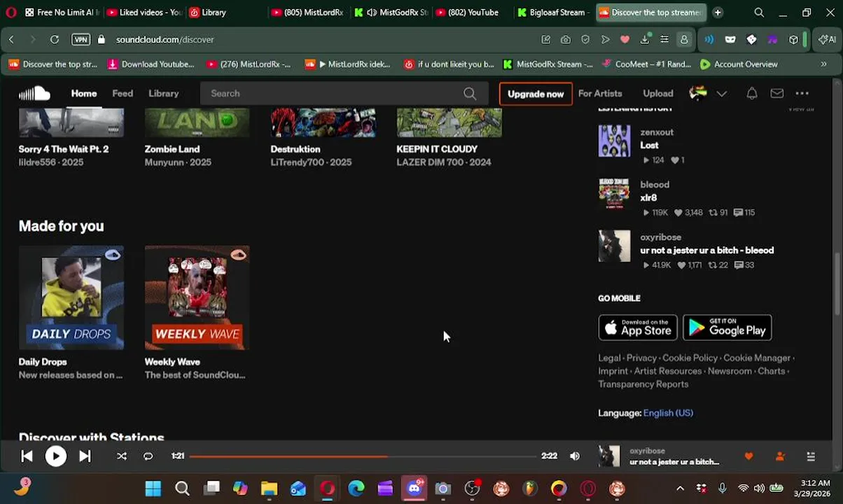Screen dimensions: 843x504
Task: Click the volume speaker icon
Action: point(575,456)
